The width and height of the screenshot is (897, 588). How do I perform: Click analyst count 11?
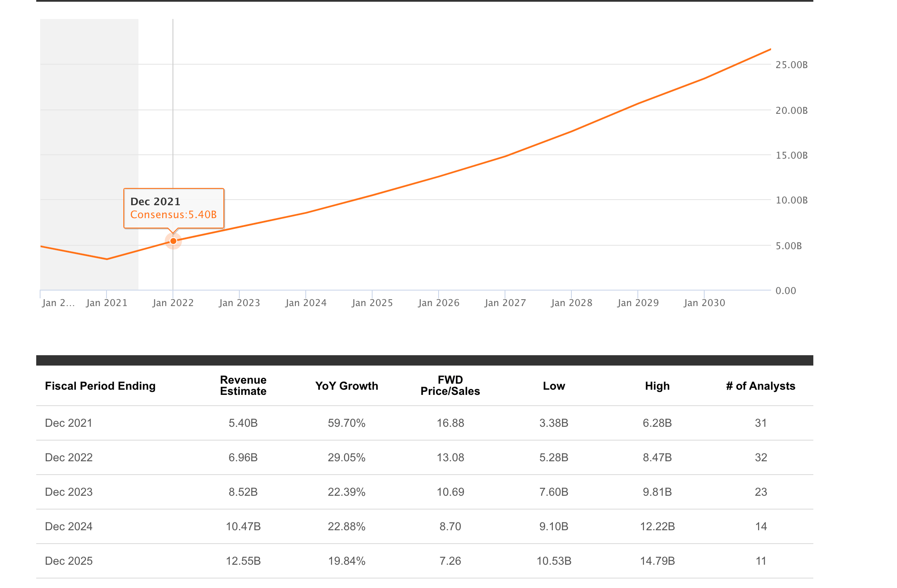tap(761, 561)
